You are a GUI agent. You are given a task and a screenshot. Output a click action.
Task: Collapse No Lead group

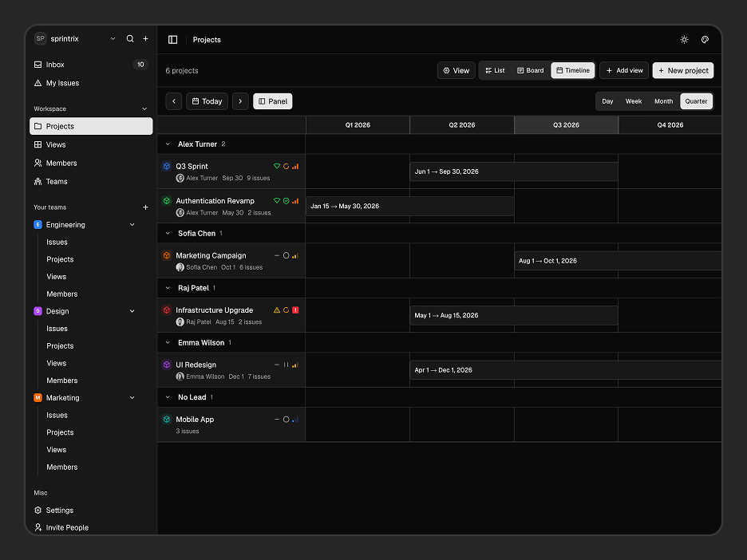[x=168, y=397]
